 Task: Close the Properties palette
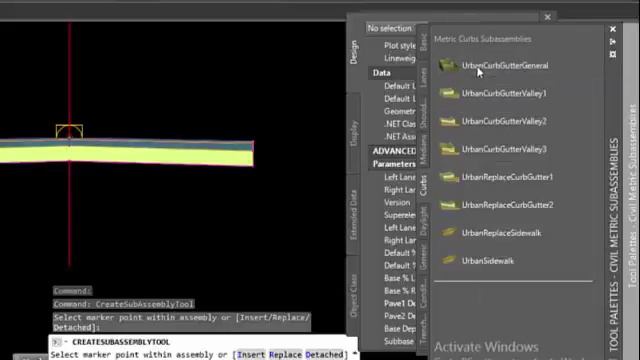(547, 17)
